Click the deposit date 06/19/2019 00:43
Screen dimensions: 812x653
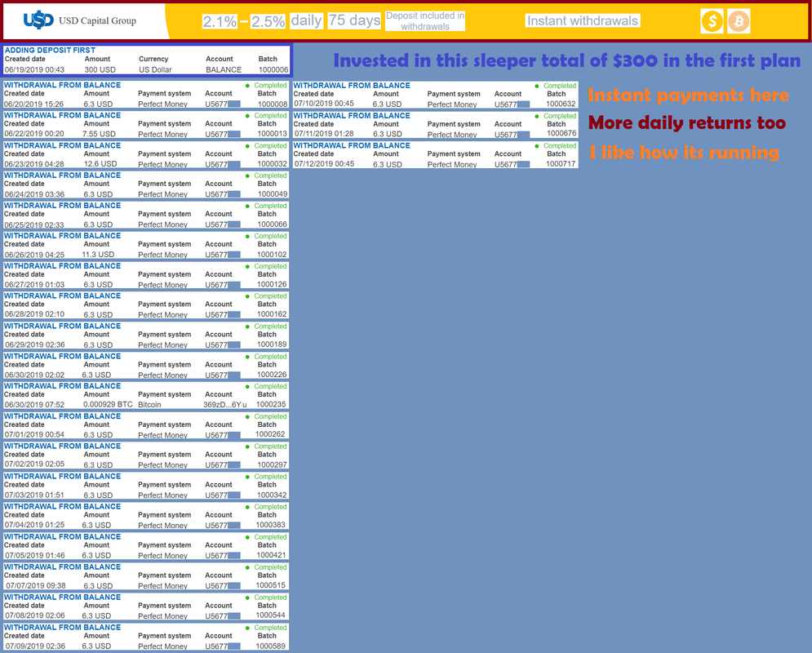35,69
